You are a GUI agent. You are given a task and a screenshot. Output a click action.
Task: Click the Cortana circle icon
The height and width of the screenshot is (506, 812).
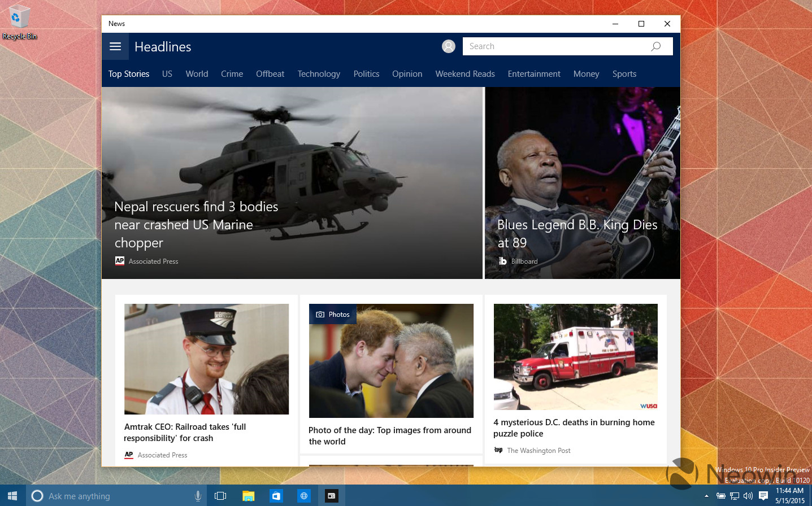(37, 496)
